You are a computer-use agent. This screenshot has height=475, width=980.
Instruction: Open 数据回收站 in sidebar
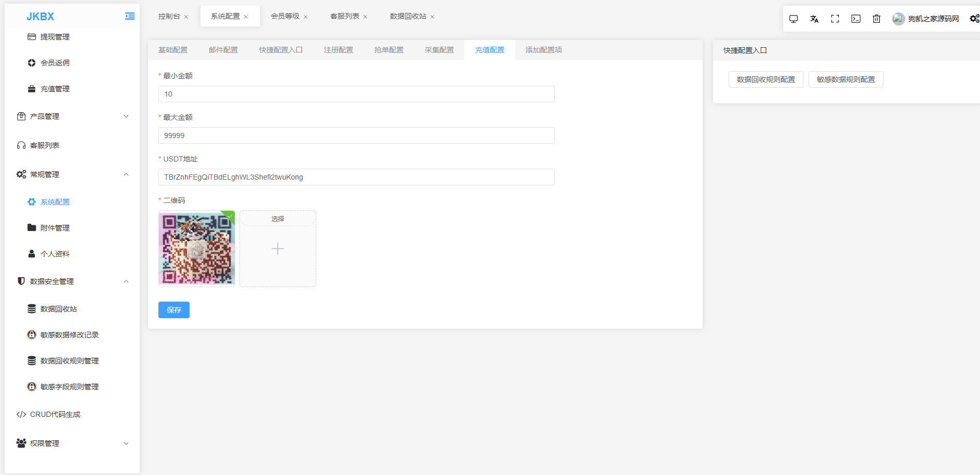tap(58, 309)
